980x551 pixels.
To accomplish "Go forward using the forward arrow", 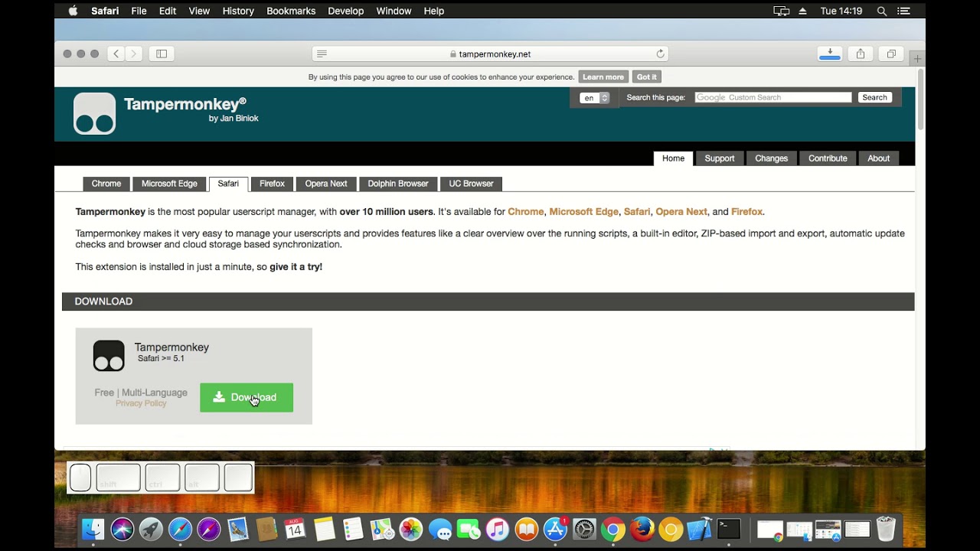I will 133,54.
